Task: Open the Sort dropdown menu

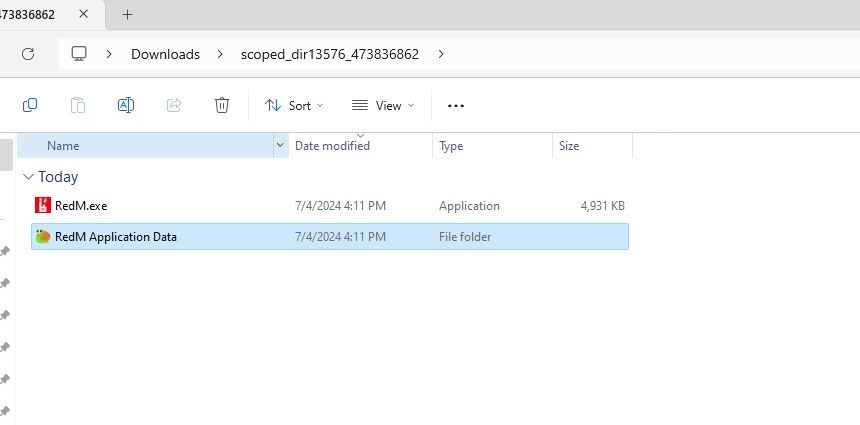Action: tap(294, 105)
